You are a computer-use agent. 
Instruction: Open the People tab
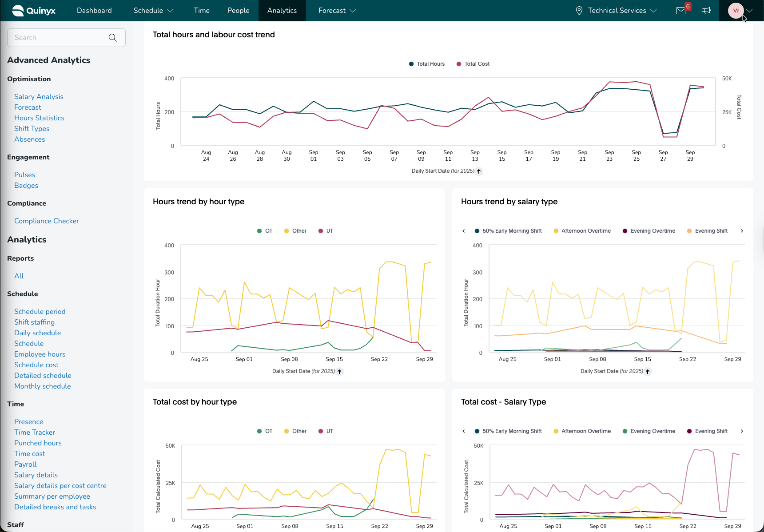(x=238, y=11)
